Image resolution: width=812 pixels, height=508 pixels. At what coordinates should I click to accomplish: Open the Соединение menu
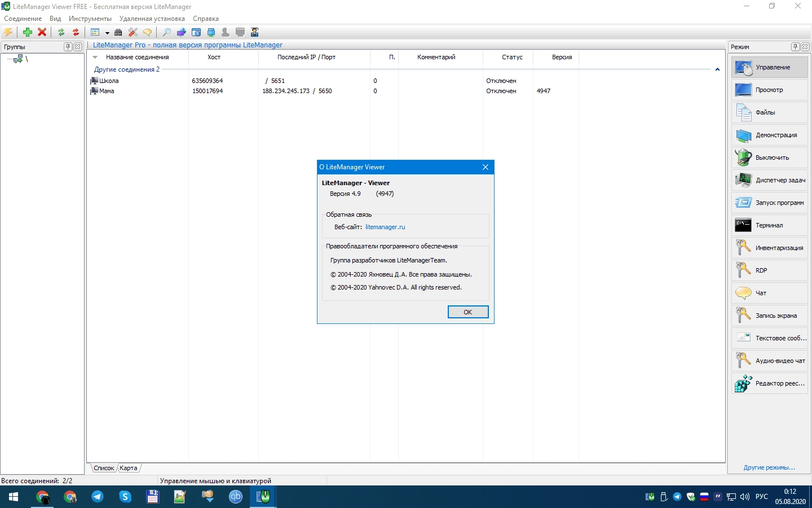coord(23,19)
